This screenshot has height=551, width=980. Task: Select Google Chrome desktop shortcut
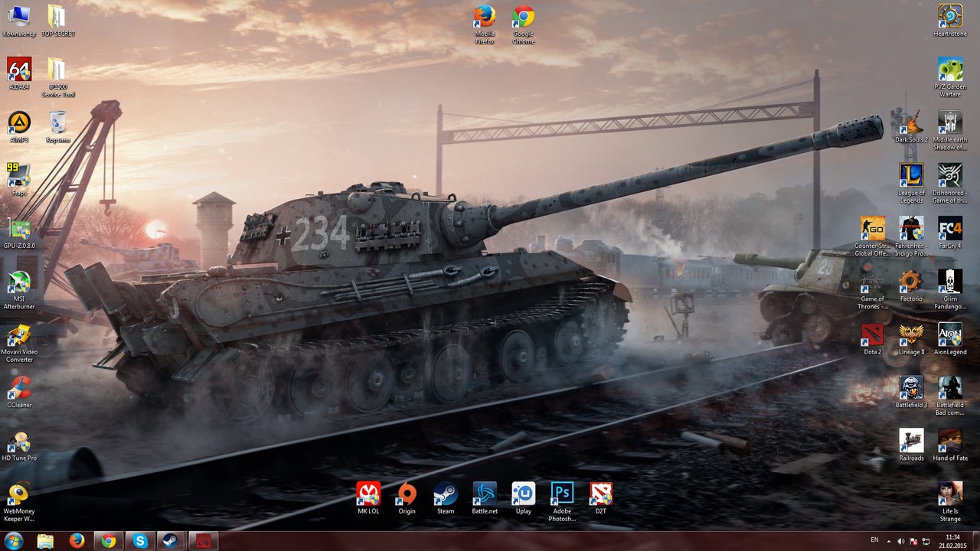523,24
